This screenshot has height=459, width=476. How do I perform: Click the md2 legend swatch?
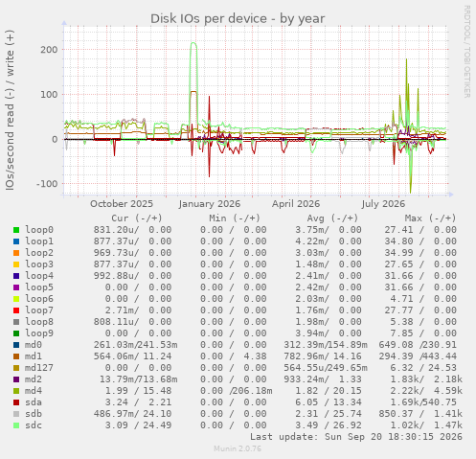tap(16, 379)
